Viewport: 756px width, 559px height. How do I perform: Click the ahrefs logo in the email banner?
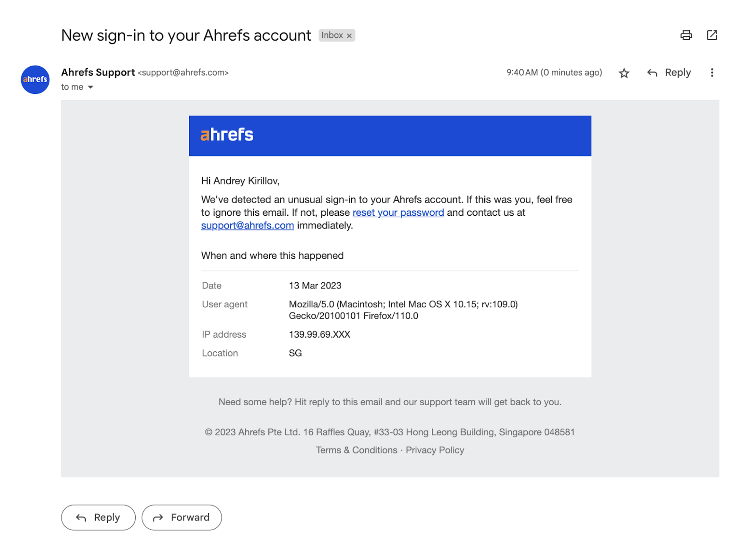click(x=226, y=135)
